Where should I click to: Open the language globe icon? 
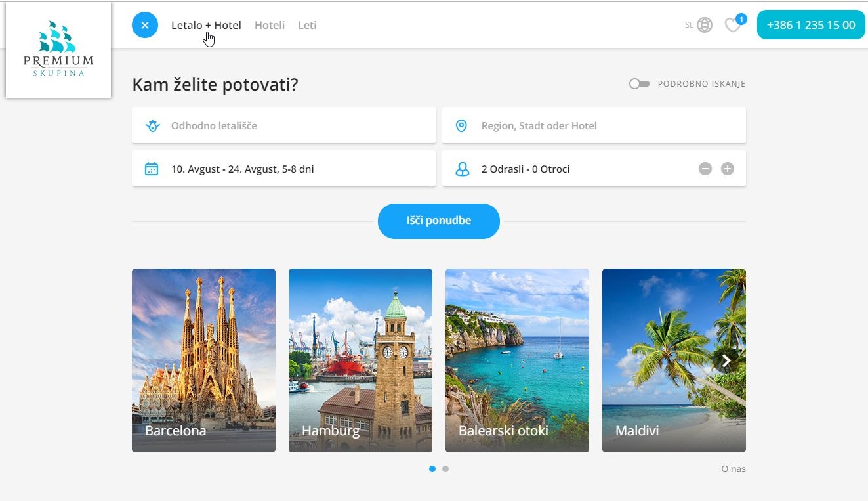pos(705,25)
